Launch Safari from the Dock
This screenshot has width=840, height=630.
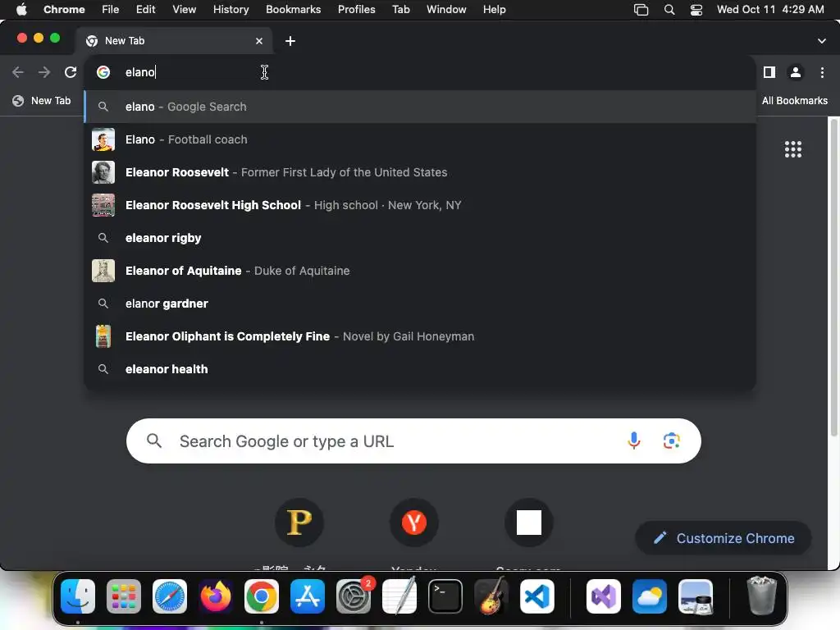tap(170, 596)
